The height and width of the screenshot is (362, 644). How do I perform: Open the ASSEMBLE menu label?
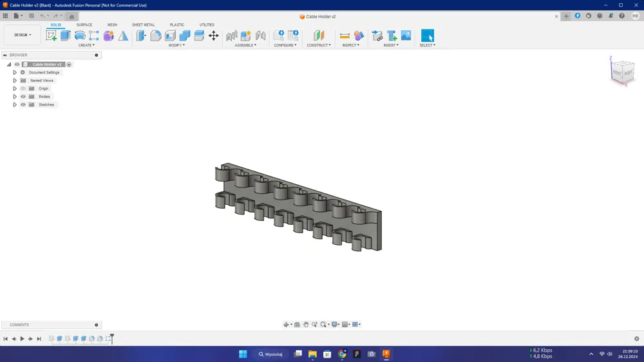(x=245, y=45)
